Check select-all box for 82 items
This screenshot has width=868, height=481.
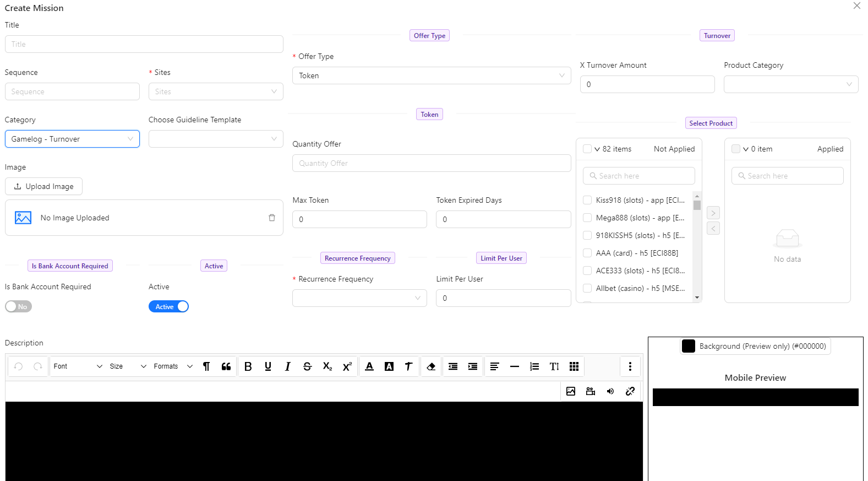click(587, 149)
